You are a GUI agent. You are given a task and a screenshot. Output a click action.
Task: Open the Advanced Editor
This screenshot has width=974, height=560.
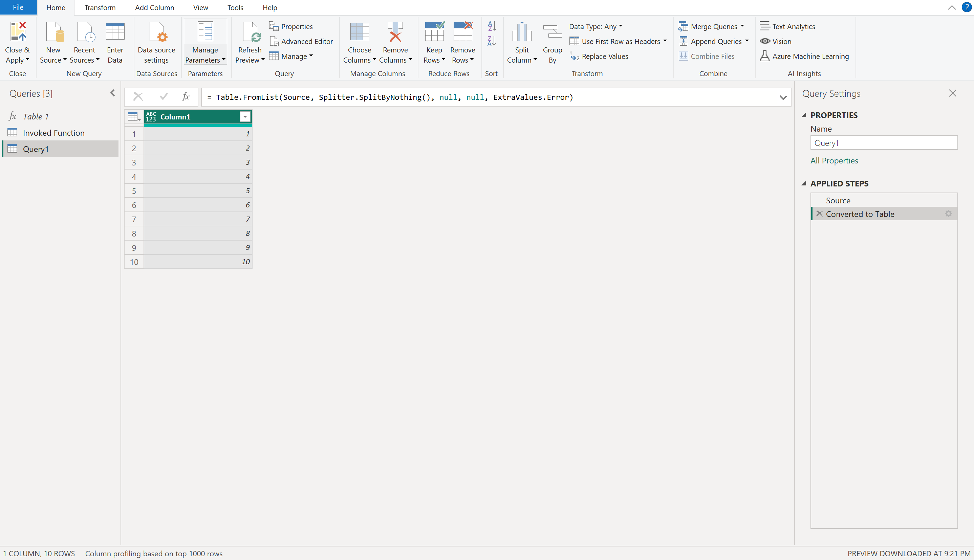[302, 41]
